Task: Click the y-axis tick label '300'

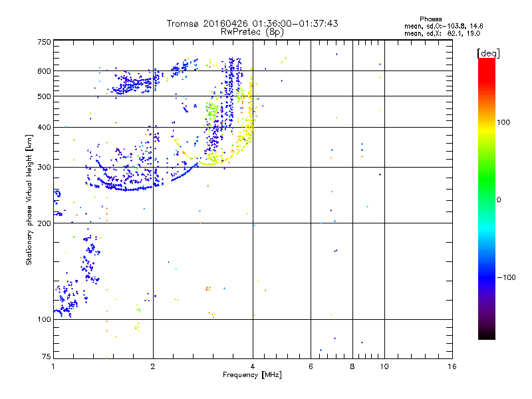Action: (44, 168)
